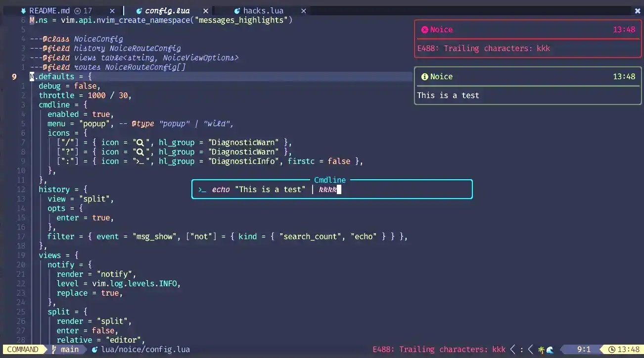Image resolution: width=644 pixels, height=358 pixels.
Task: Click line number 9 in the gutter
Action: pyautogui.click(x=13, y=76)
